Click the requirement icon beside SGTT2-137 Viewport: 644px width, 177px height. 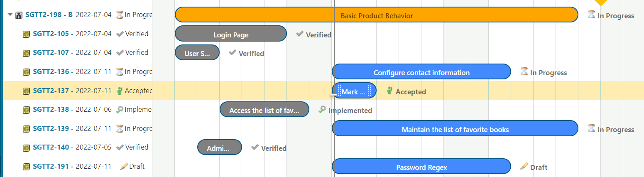click(26, 91)
